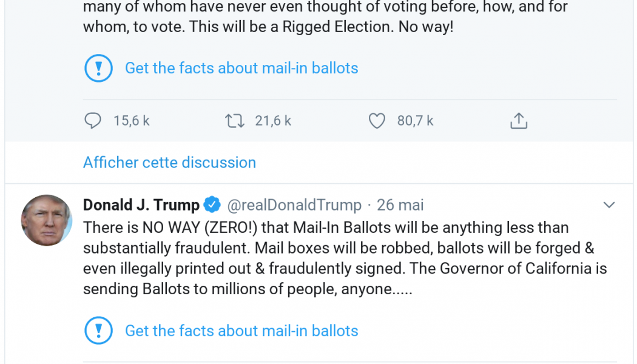This screenshot has width=637, height=364.
Task: Click the 80,7 k likes counter
Action: tap(415, 121)
